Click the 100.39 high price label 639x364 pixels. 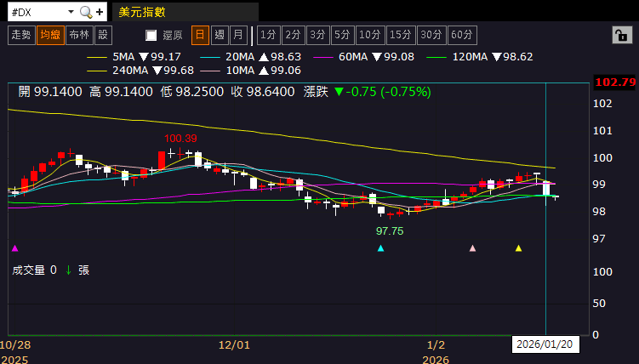pyautogui.click(x=180, y=139)
